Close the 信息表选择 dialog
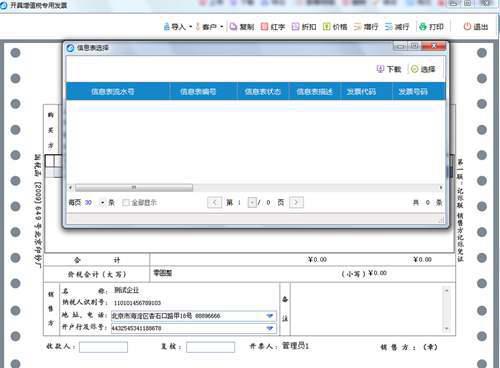 pyautogui.click(x=433, y=46)
